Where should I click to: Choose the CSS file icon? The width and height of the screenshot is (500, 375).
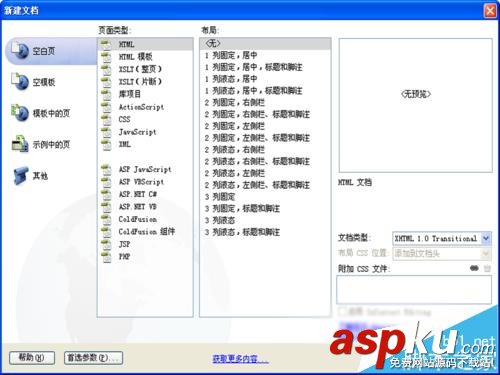[106, 119]
